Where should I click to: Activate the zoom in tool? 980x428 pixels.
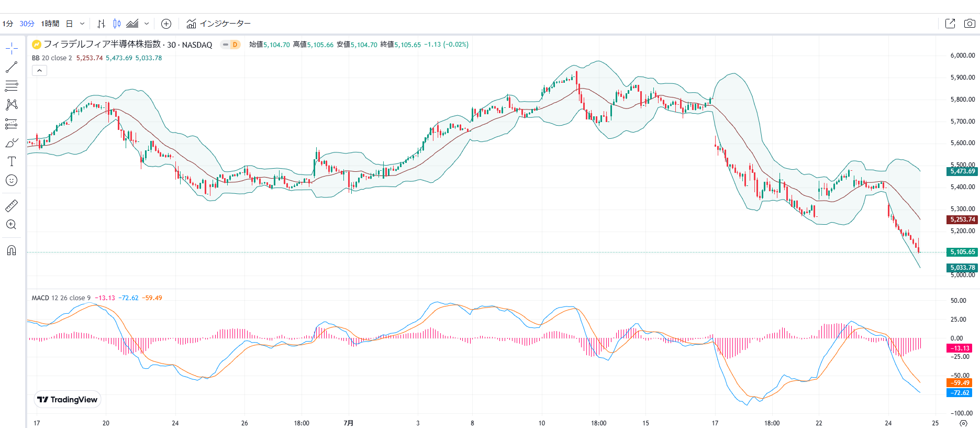click(x=12, y=225)
